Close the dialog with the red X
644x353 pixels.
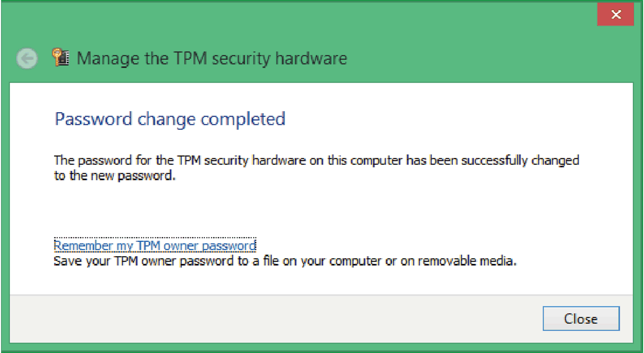tap(615, 14)
